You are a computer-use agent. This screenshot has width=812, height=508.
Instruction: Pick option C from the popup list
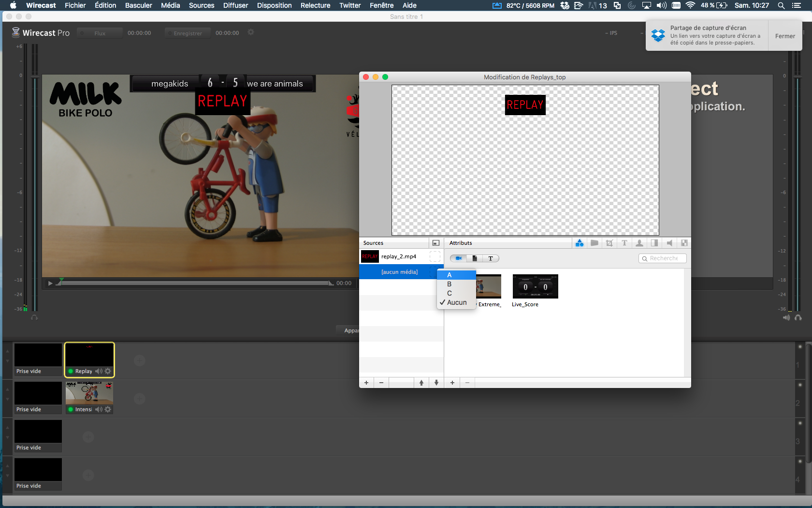coord(449,293)
